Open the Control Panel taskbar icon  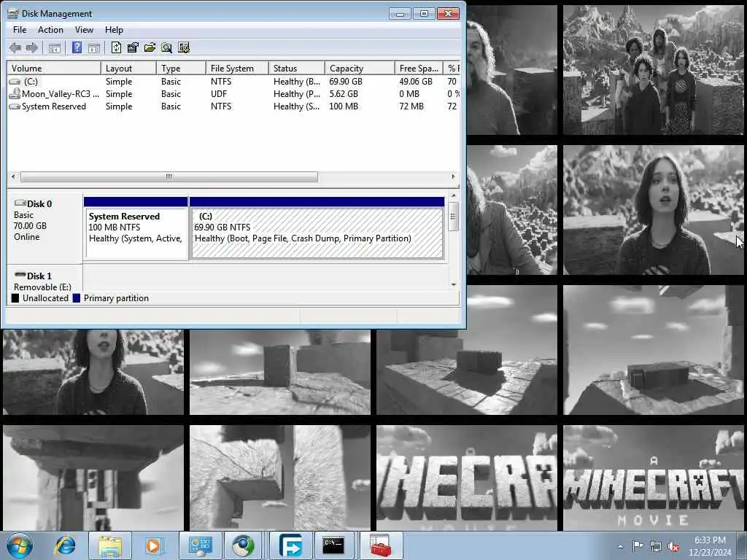click(x=200, y=545)
